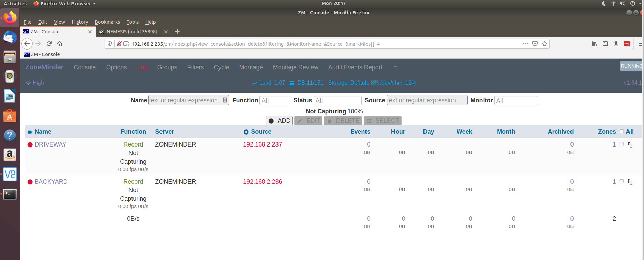Launch Thunderbird mail from the dock
This screenshot has width=644, height=260.
coord(10,37)
